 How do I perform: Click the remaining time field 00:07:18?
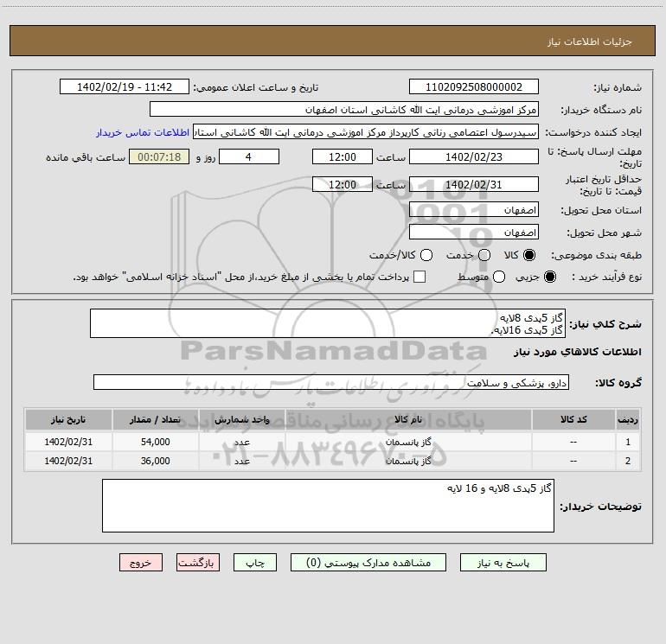159,156
